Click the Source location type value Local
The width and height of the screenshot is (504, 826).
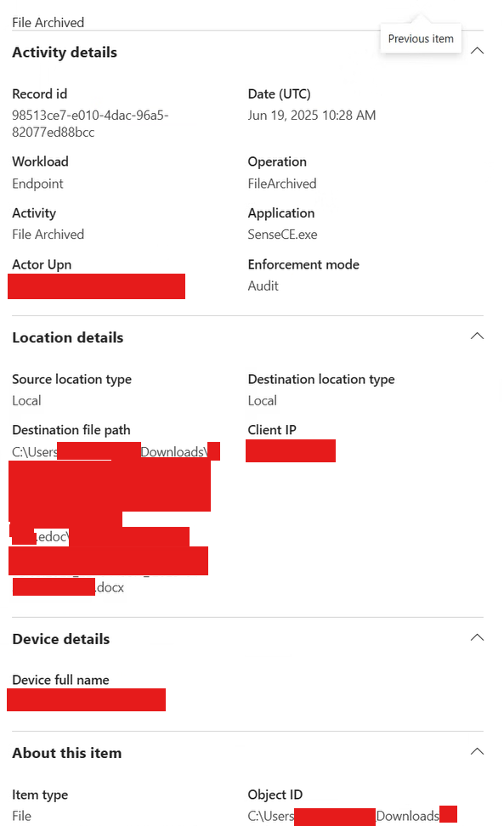[24, 400]
